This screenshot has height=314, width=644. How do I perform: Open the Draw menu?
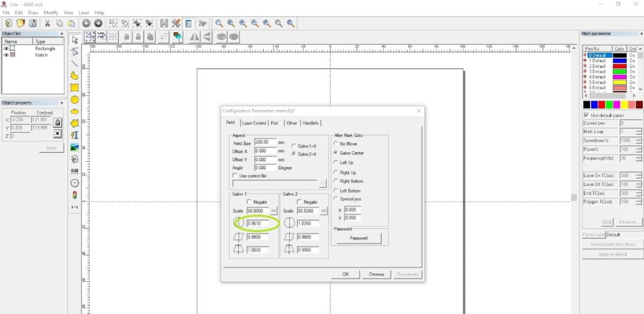point(33,13)
